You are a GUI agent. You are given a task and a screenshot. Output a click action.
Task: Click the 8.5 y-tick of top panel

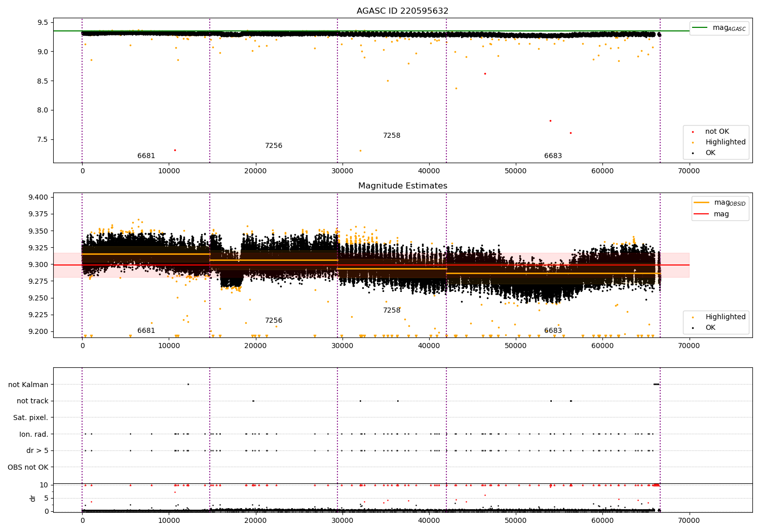click(x=44, y=81)
